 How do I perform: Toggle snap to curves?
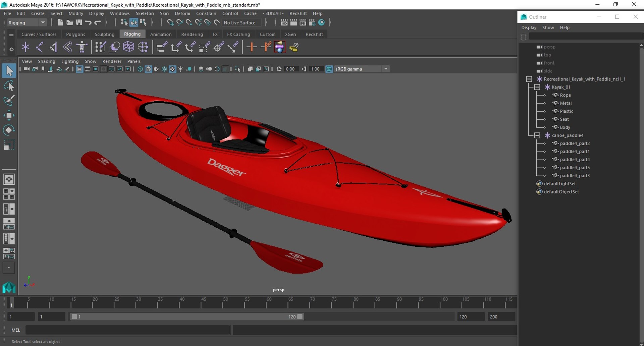[179, 22]
